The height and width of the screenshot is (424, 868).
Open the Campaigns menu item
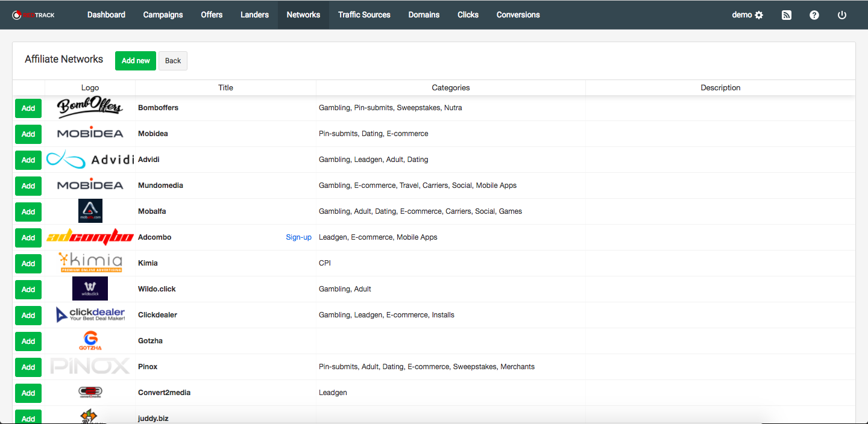pos(163,14)
